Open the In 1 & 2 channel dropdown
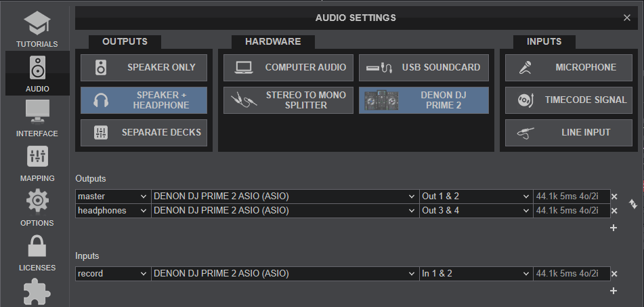This screenshot has width=644, height=307. point(475,274)
